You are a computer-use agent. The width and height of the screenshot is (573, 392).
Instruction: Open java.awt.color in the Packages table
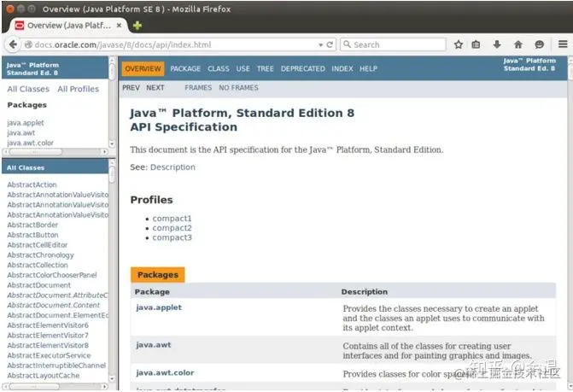pos(165,372)
